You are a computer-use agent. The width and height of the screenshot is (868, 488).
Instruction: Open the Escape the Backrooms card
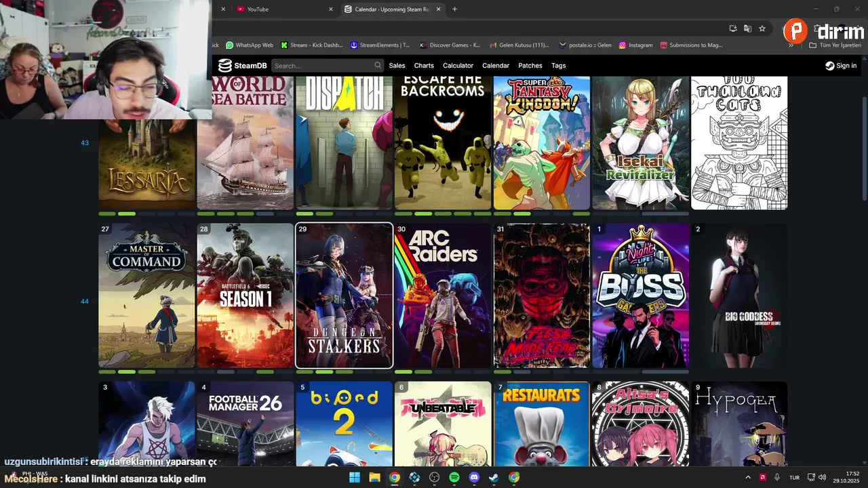tap(443, 143)
